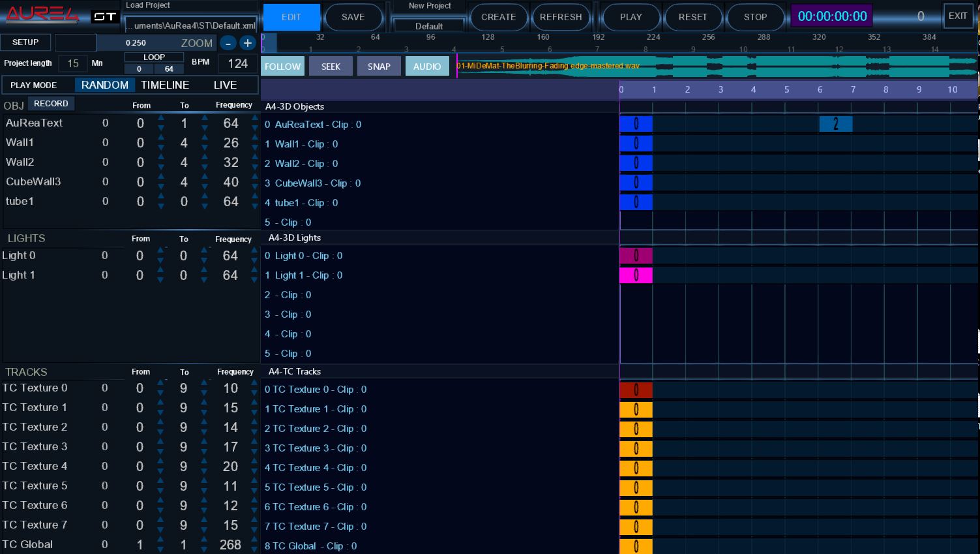
Task: Switch play mode to LIVE
Action: click(225, 85)
